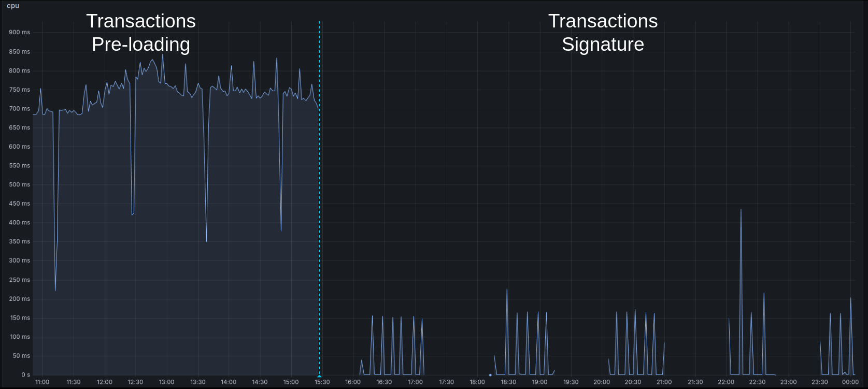This screenshot has width=868, height=389.
Task: Click the 16:00 time axis label
Action: 353,382
